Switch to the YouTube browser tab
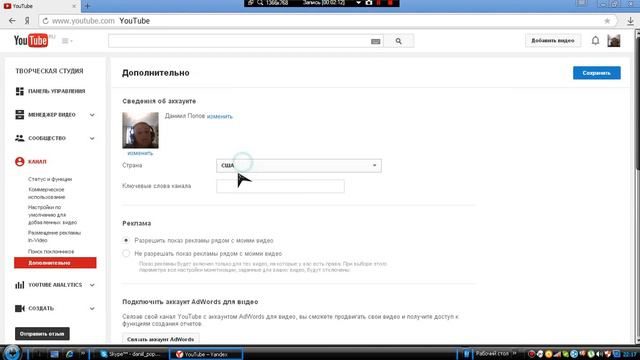The height and width of the screenshot is (360, 640). coord(40,6)
